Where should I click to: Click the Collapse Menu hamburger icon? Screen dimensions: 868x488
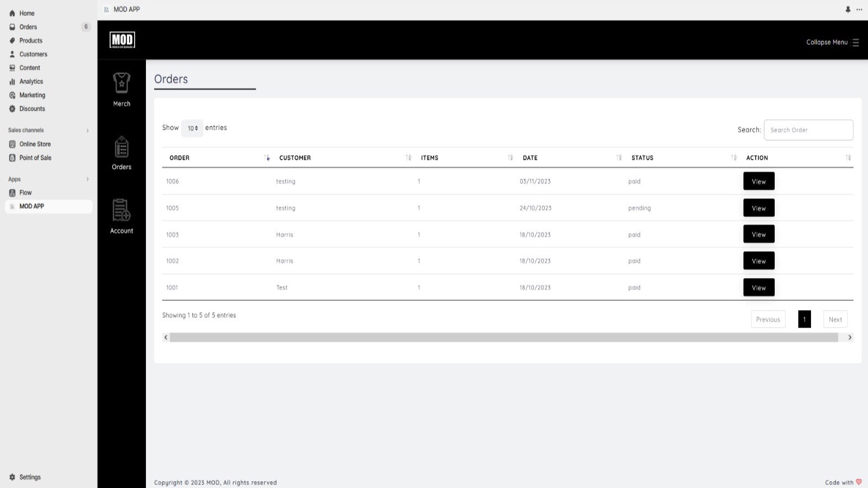[x=856, y=42]
